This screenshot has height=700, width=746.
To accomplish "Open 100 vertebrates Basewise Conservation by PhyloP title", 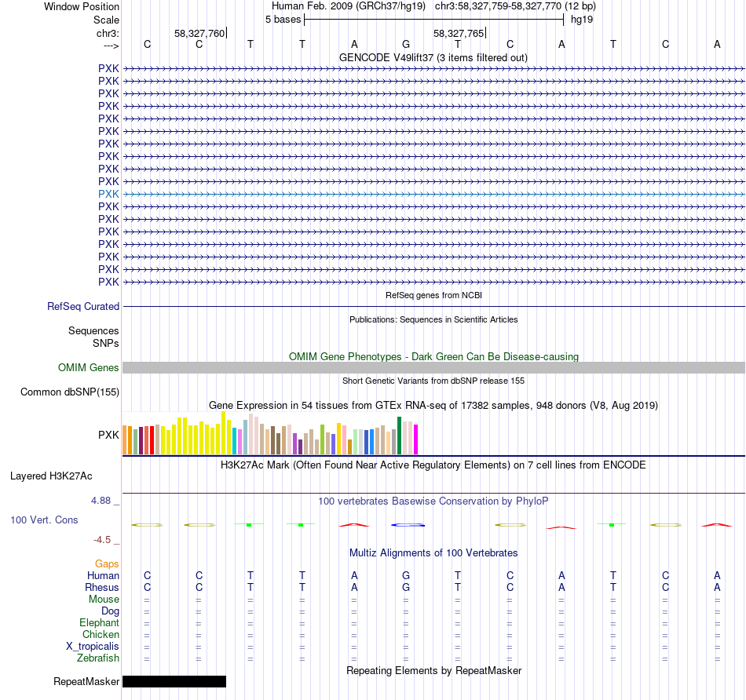I will point(433,501).
